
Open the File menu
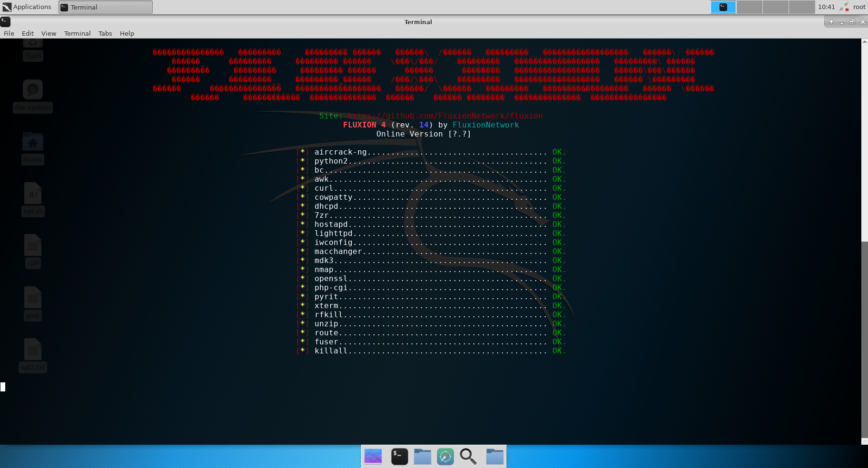pos(9,33)
